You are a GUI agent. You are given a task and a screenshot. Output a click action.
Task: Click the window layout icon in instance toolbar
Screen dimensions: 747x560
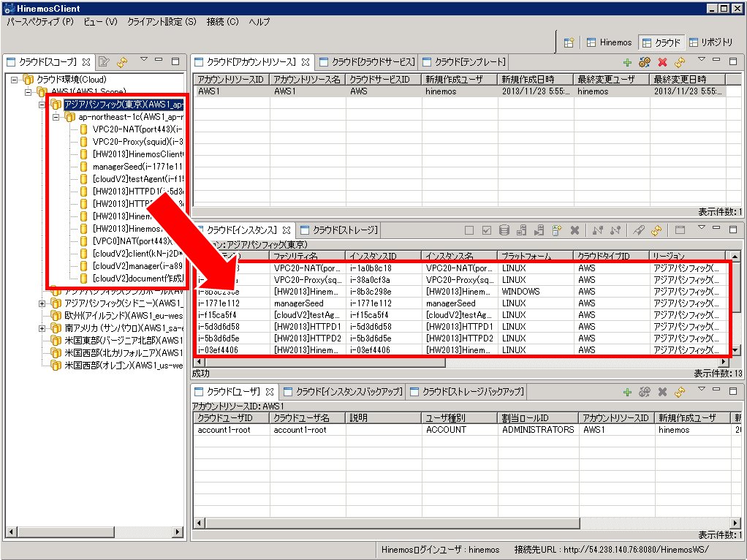(680, 231)
